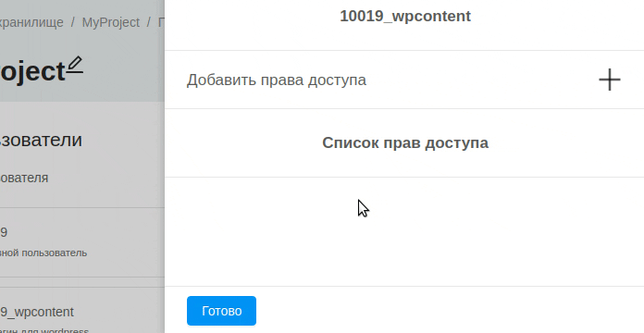Select the основной пользователь row in background list
Image resolution: width=644 pixels, height=333 pixels.
click(x=82, y=242)
